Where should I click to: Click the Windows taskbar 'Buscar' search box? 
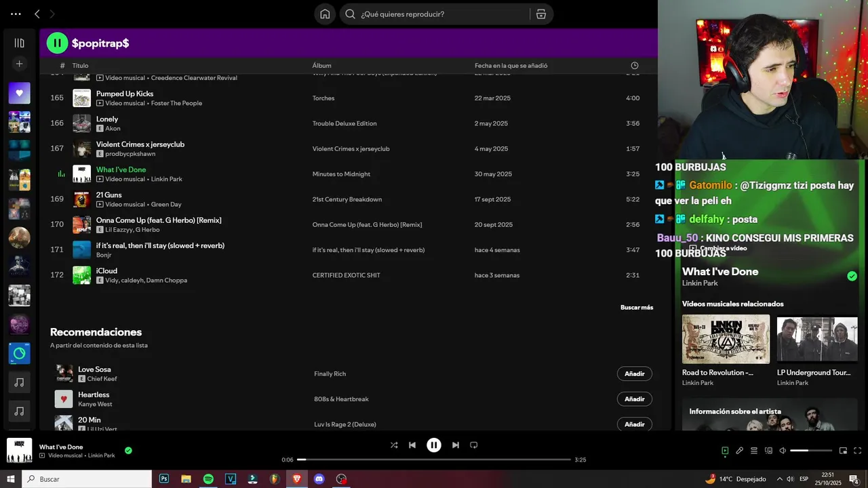87,479
